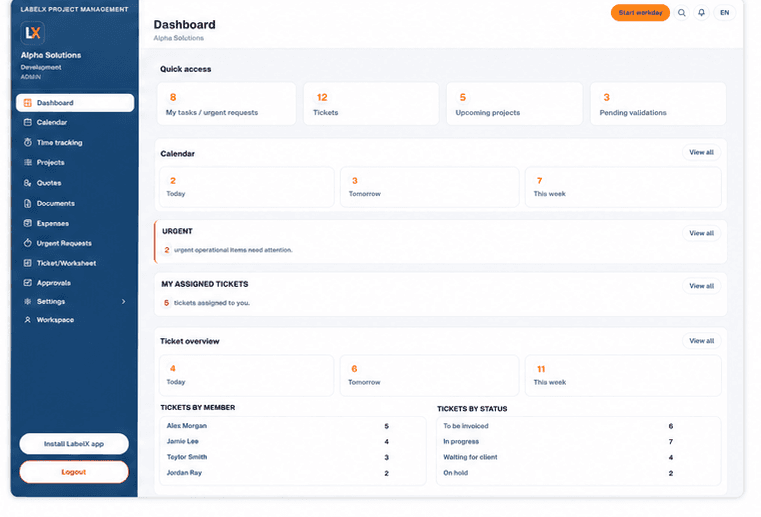Image resolution: width=761 pixels, height=517 pixels.
Task: Click the Alpha Solutions workspace name in sidebar
Action: [51, 55]
